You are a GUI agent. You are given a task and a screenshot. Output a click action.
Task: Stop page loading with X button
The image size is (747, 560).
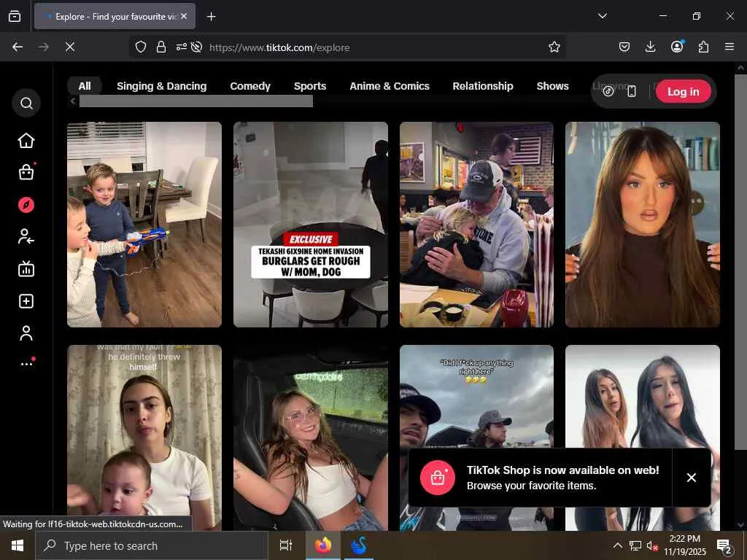coord(70,47)
